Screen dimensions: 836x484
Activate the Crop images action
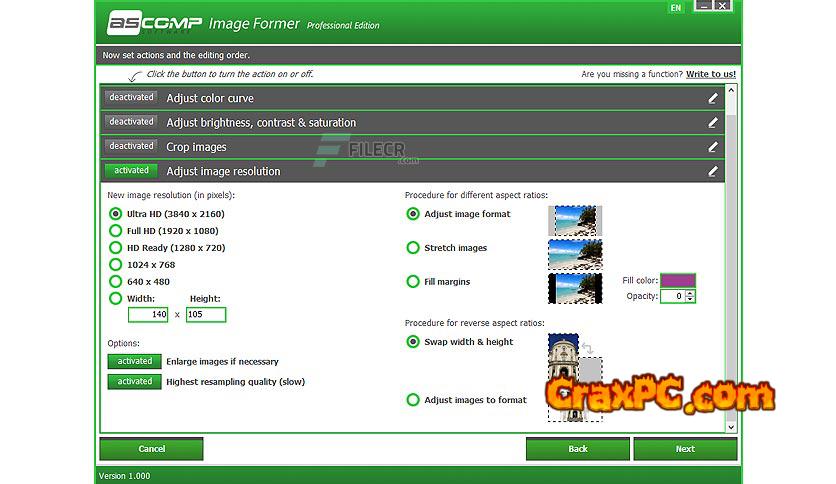[x=131, y=146]
